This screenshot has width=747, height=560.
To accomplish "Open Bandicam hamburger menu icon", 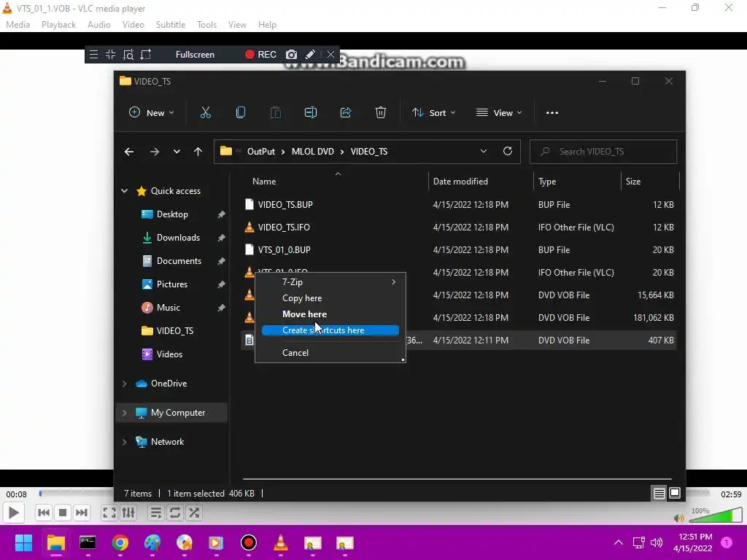I will tap(94, 54).
